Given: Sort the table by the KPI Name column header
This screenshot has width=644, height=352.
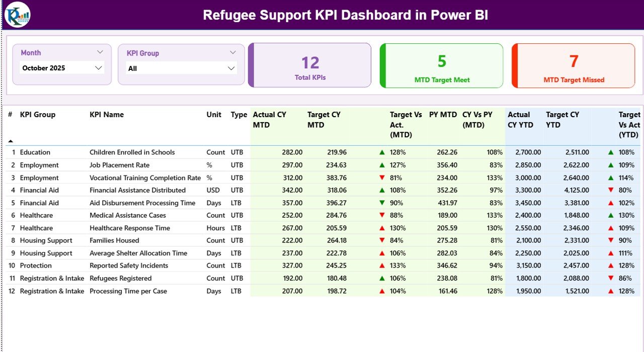Looking at the screenshot, I should [107, 115].
